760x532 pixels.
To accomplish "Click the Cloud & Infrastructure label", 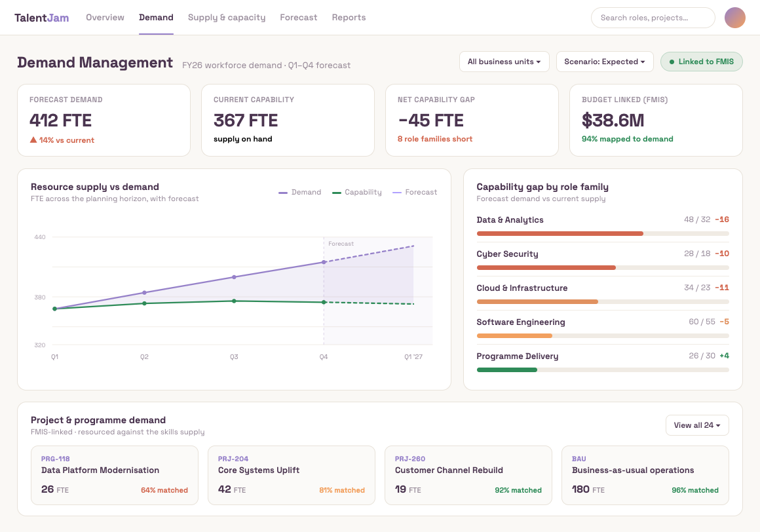I will point(522,288).
